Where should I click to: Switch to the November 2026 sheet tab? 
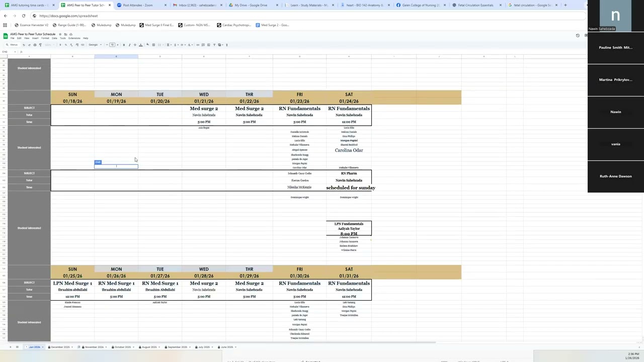(x=94, y=347)
